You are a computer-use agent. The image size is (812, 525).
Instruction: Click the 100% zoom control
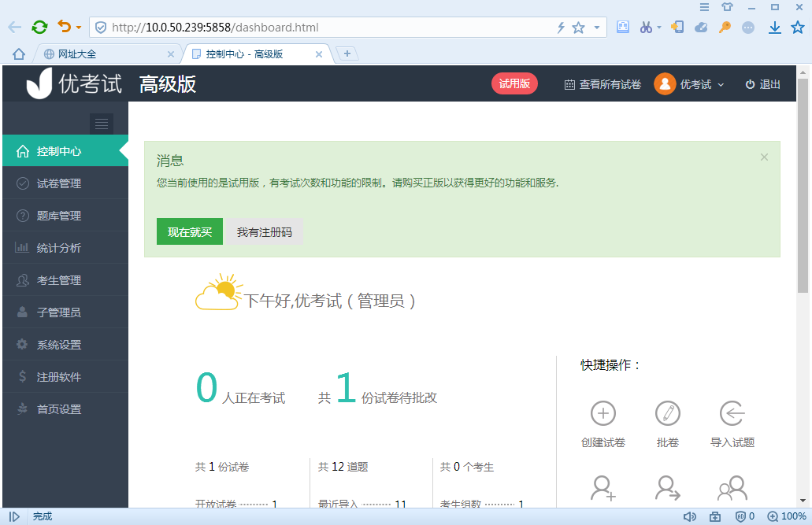tap(787, 516)
